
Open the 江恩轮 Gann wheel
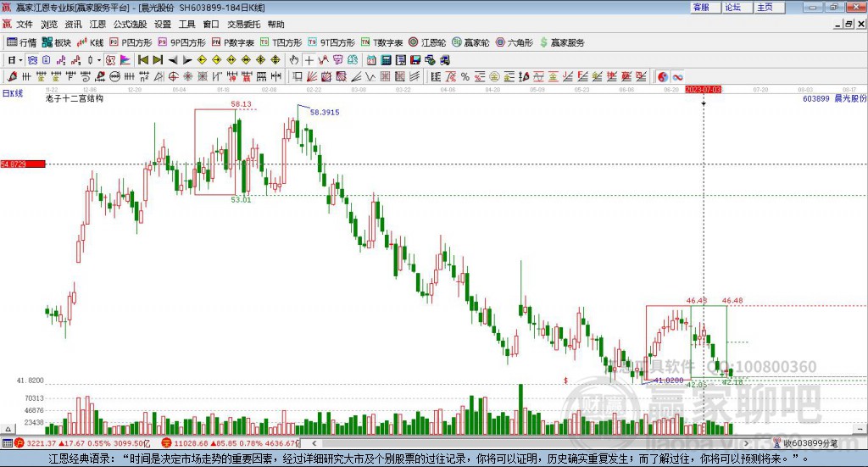[427, 42]
